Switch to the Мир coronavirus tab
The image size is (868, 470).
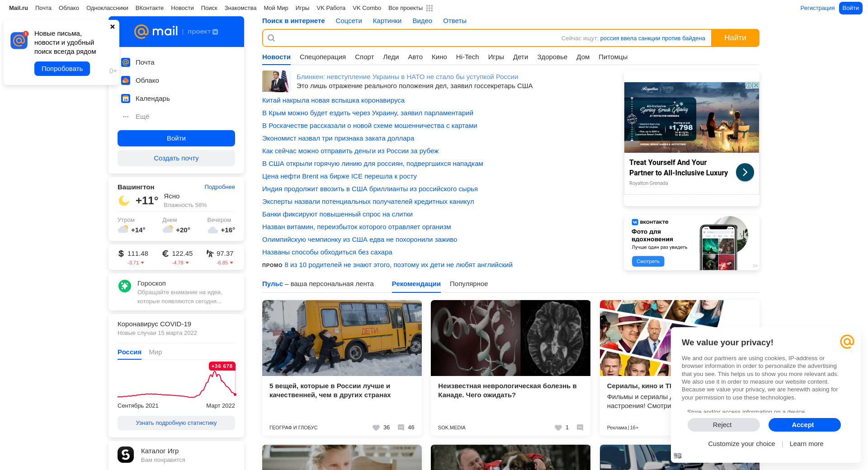click(x=155, y=352)
